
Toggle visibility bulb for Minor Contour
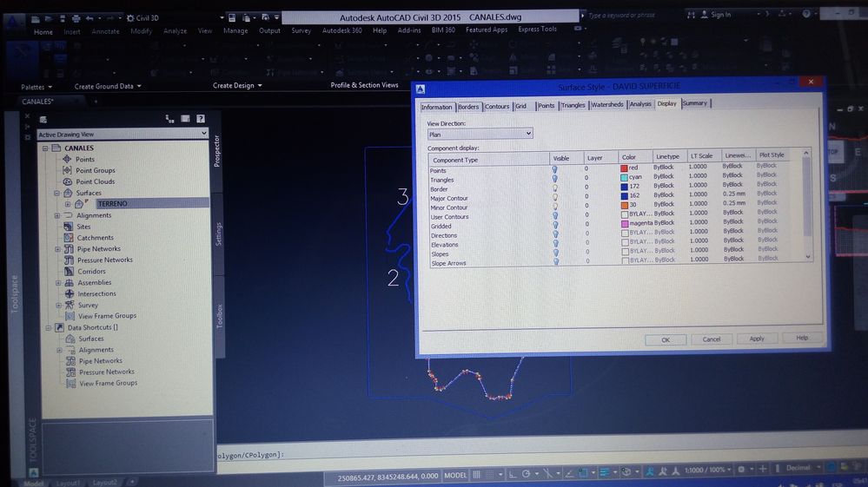[x=555, y=207]
